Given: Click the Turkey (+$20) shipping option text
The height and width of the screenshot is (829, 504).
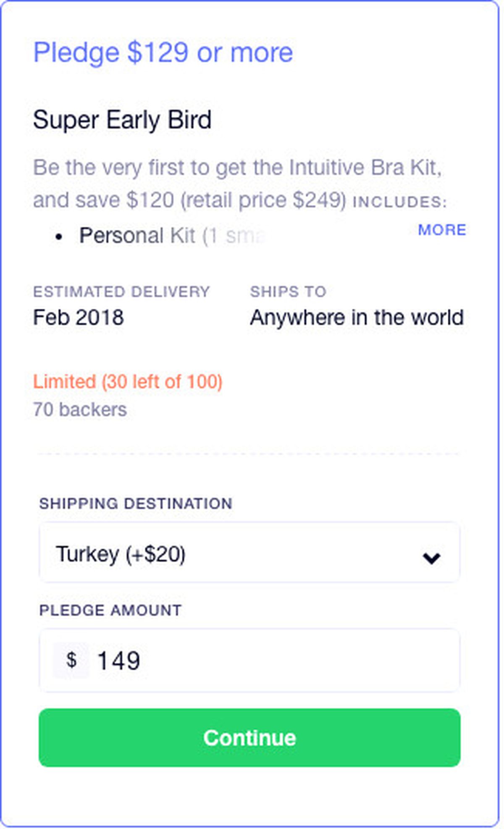Looking at the screenshot, I should pos(121,554).
